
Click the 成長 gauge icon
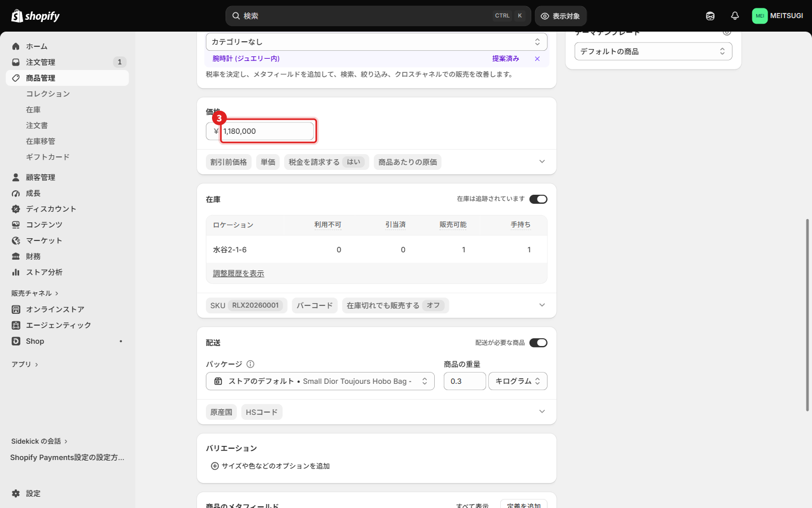coord(16,193)
